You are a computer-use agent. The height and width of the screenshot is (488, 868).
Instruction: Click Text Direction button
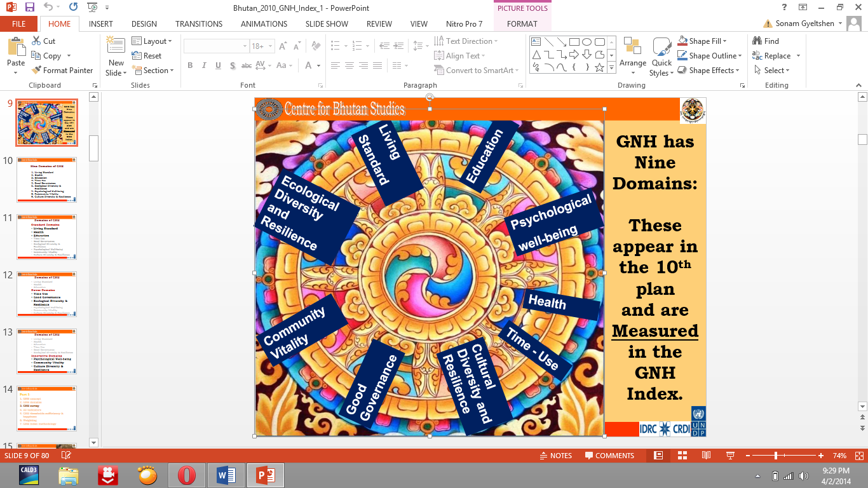[x=466, y=41]
